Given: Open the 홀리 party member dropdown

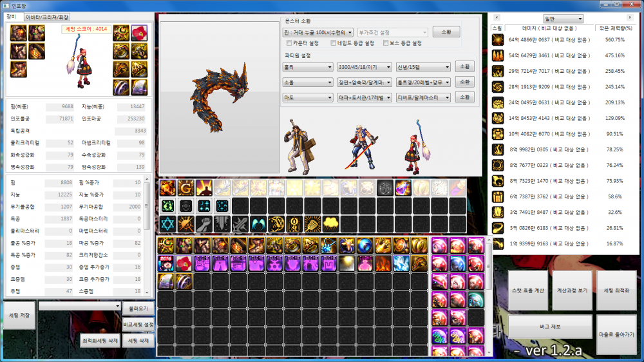Looking at the screenshot, I should pos(308,67).
